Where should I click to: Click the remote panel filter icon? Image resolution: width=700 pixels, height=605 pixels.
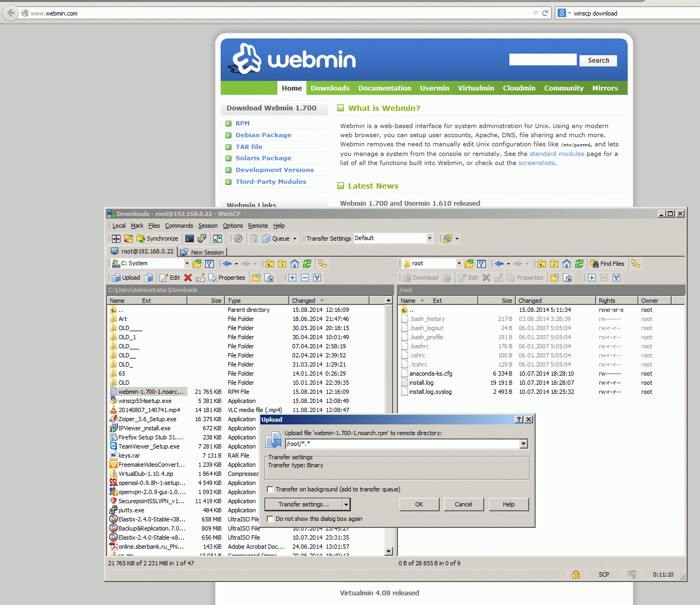click(481, 264)
